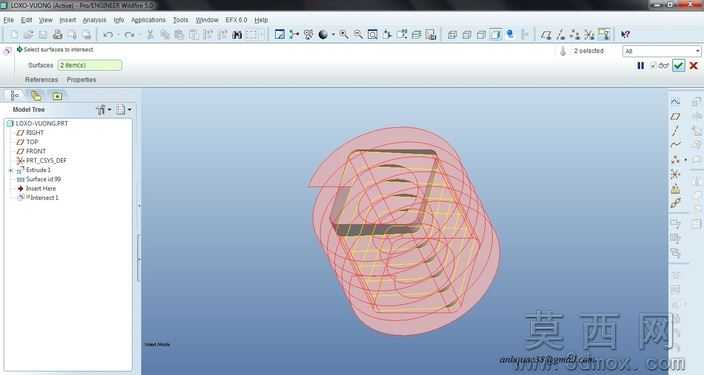Toggle enhanced realism blue icon
The image size is (704, 375).
(510, 35)
